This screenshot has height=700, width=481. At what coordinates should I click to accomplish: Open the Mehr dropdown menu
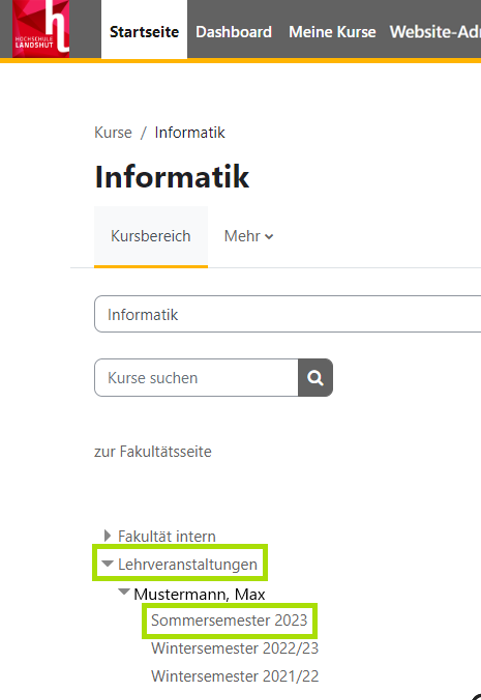[248, 236]
